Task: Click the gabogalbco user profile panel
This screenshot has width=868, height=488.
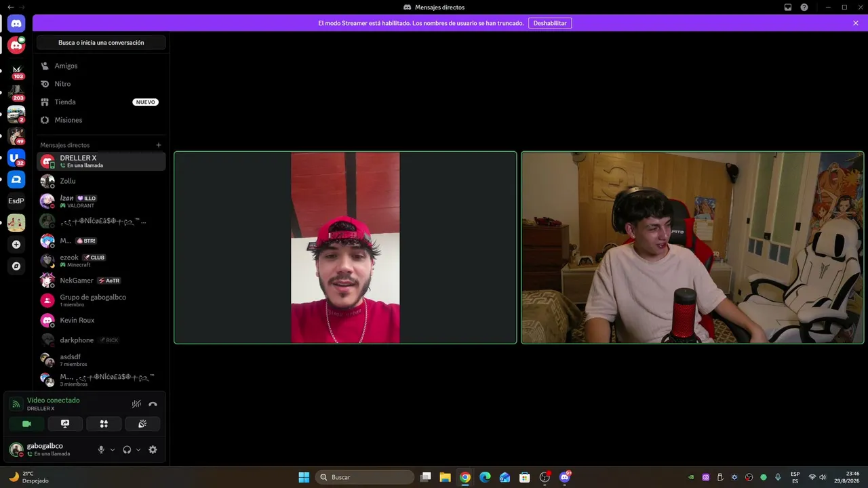Action: [x=49, y=449]
